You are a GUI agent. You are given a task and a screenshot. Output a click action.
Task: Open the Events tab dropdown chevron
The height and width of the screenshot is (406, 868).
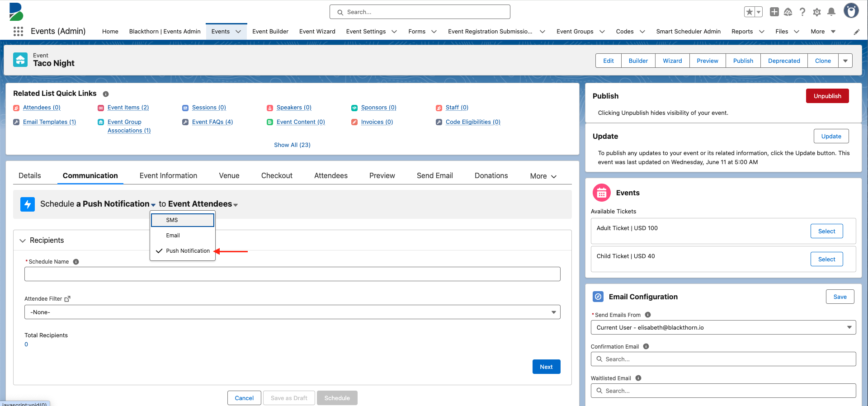(238, 32)
